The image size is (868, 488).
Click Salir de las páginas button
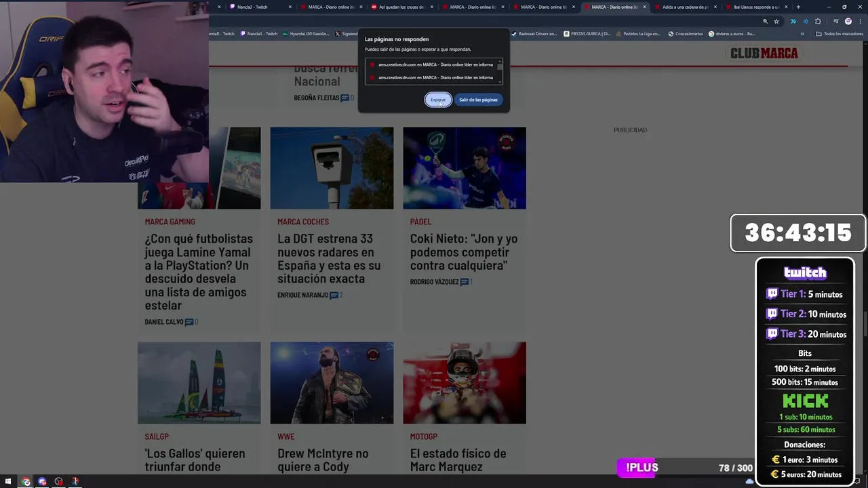(x=478, y=100)
